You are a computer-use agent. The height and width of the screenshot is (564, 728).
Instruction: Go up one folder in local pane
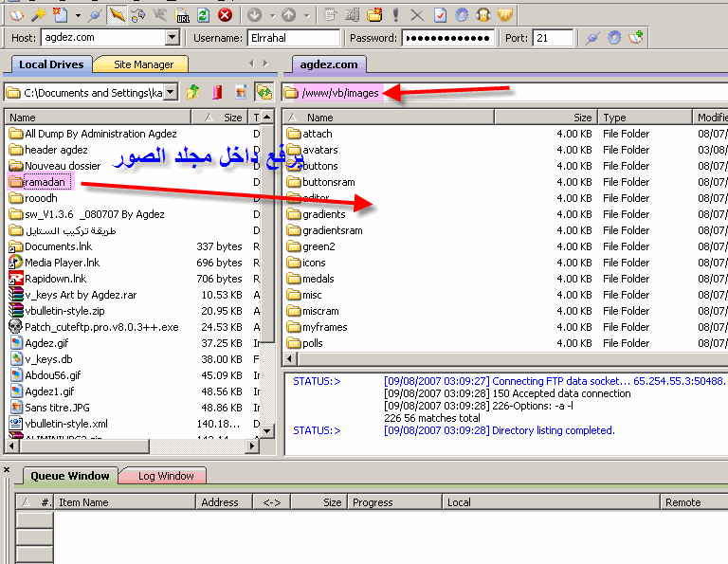pyautogui.click(x=193, y=92)
